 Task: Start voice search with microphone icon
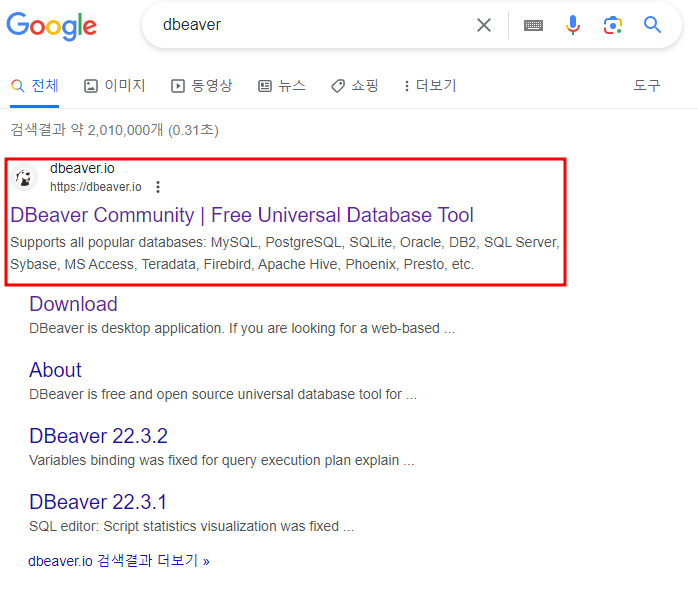coord(573,25)
